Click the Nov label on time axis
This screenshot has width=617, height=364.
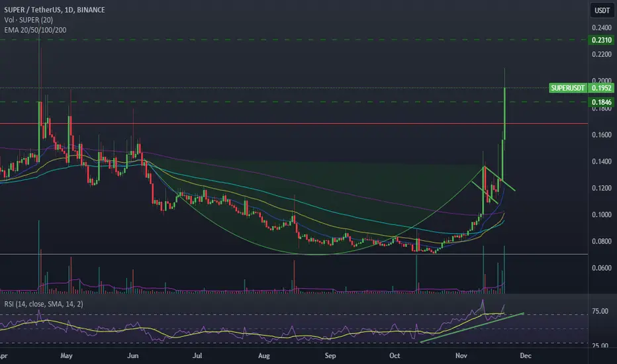tap(461, 356)
